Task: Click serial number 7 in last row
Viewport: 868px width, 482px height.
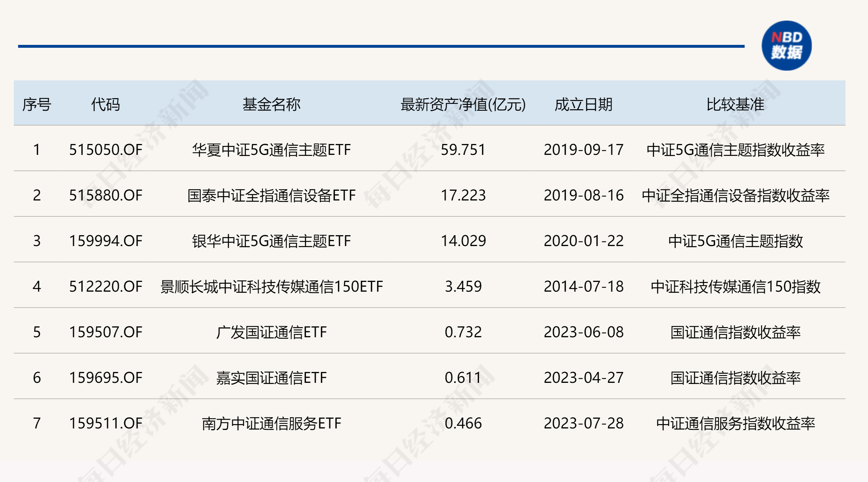Action: click(37, 423)
